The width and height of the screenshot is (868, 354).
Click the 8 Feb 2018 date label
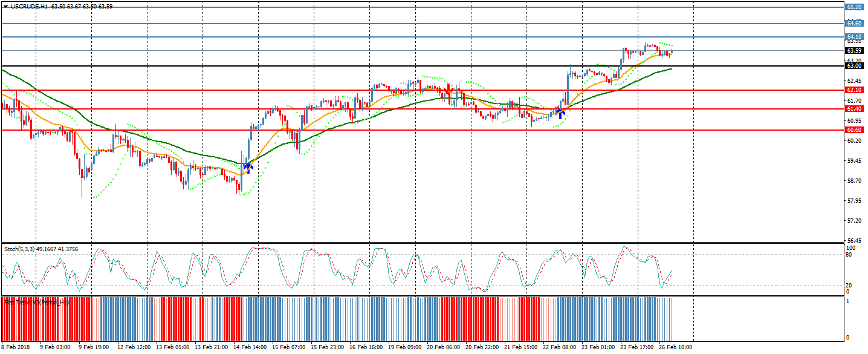coord(15,348)
